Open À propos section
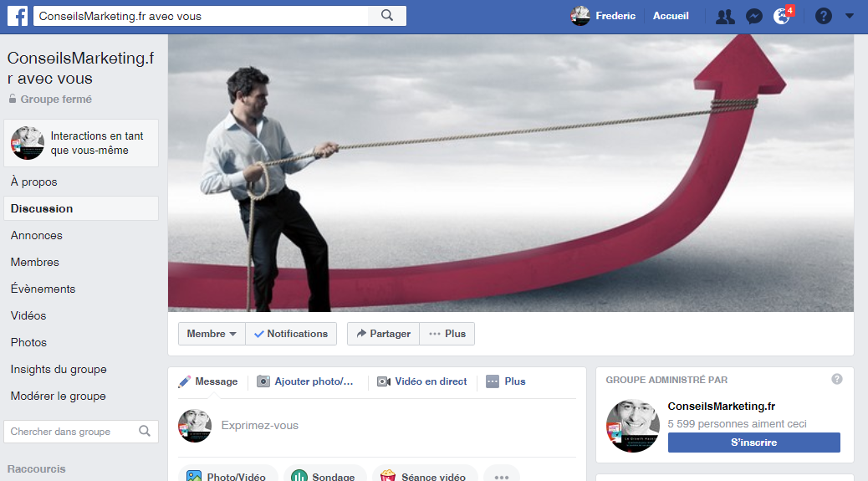The width and height of the screenshot is (868, 481). [33, 182]
